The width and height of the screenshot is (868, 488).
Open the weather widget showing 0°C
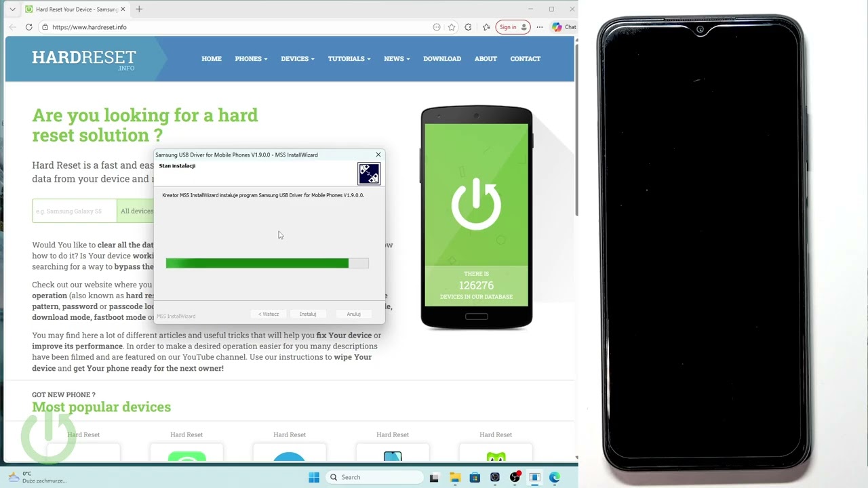[37, 477]
